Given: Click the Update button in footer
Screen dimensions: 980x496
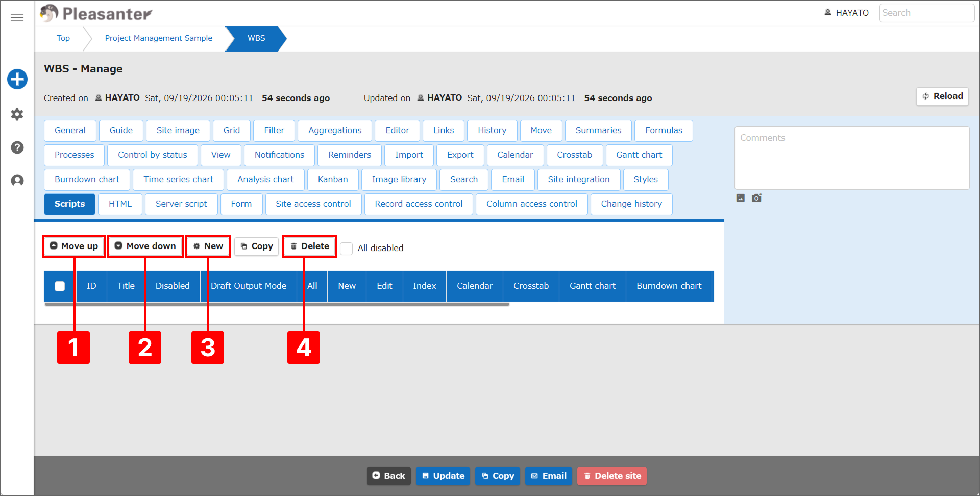Looking at the screenshot, I should [443, 476].
